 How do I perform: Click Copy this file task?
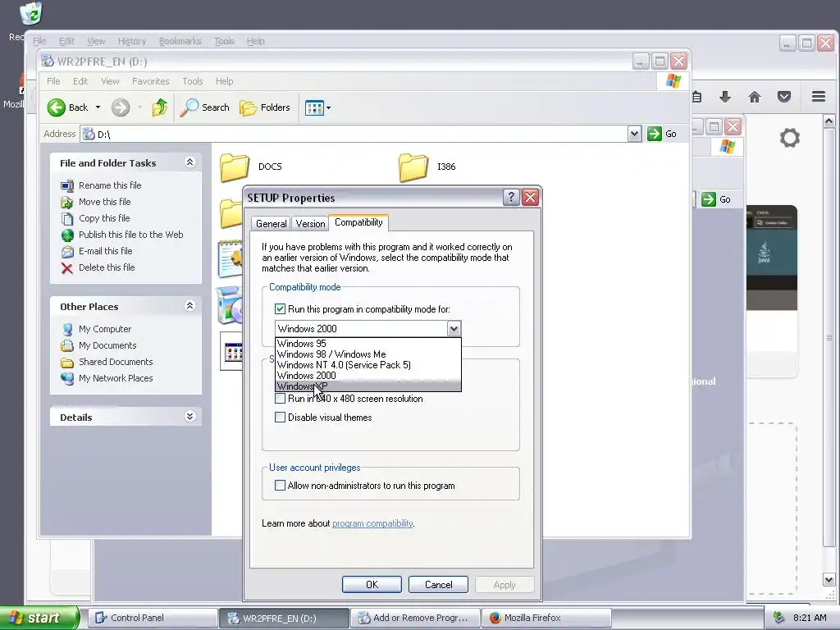[x=104, y=218]
